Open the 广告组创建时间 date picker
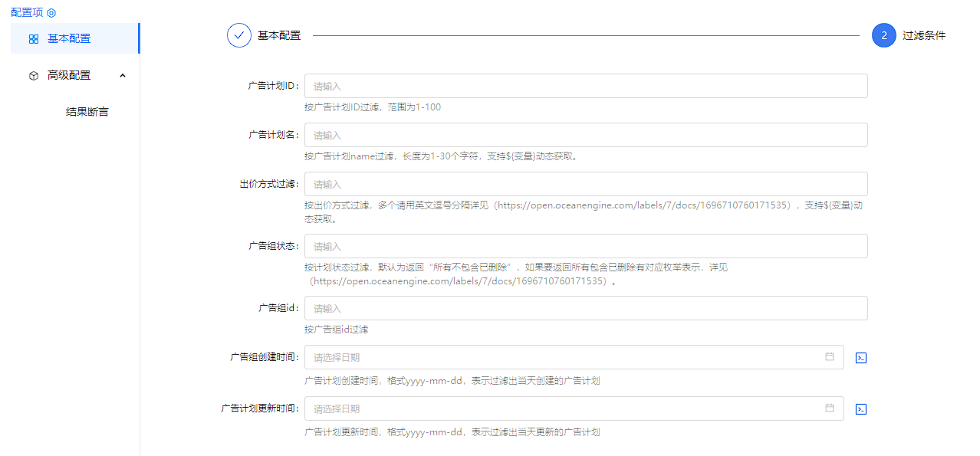 point(560,357)
